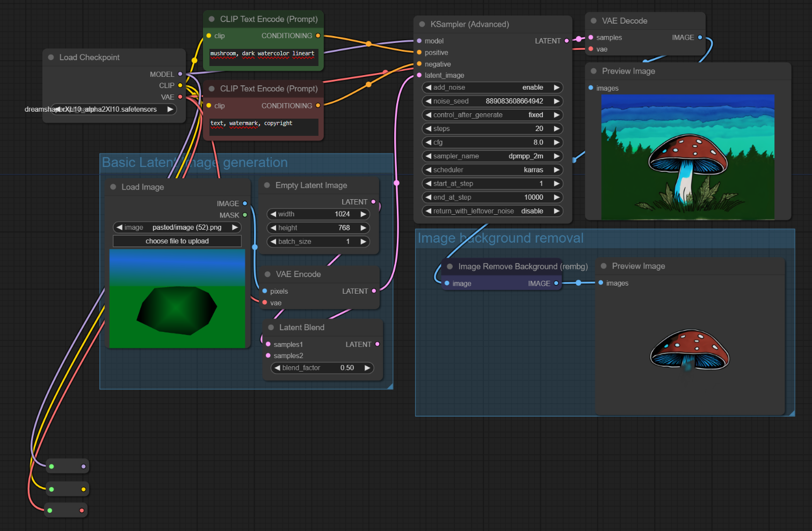
Task: Toggle control_after_generate fixed setting
Action: (492, 115)
